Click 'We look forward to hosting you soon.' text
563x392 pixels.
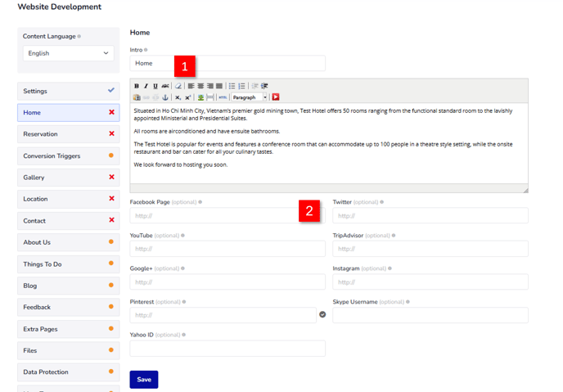[x=181, y=164]
